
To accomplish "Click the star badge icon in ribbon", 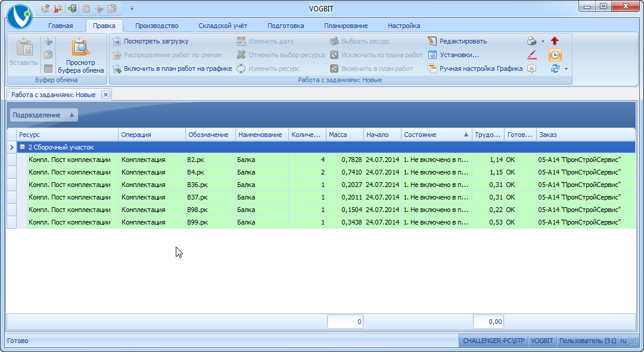I will [x=532, y=68].
